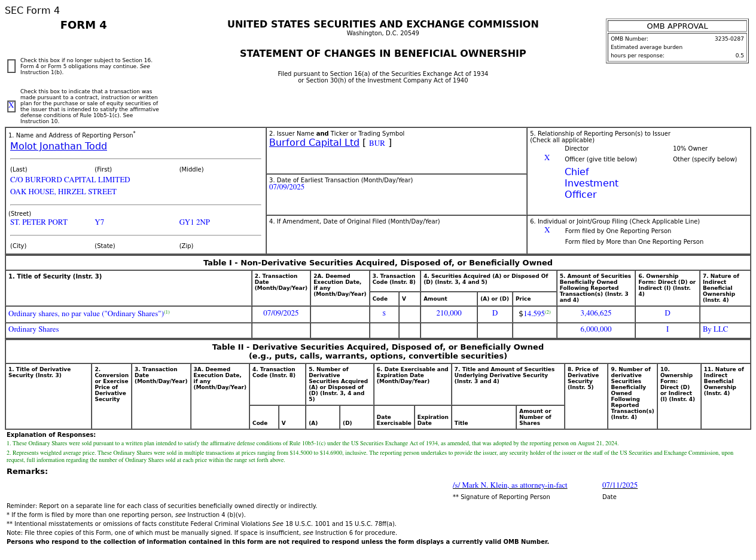Click the second-row Ordinary Shares title
Viewport: 756px width, 560px height.
33,330
